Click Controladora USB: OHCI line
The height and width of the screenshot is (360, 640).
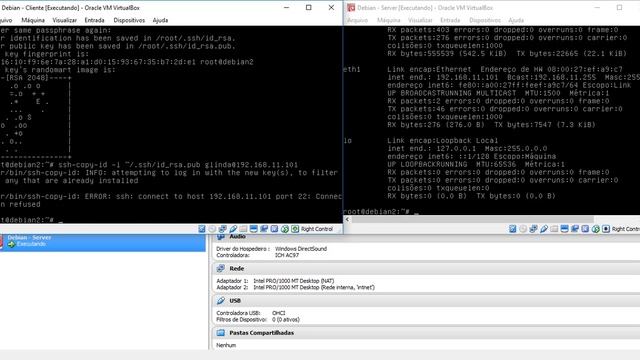coord(251,313)
